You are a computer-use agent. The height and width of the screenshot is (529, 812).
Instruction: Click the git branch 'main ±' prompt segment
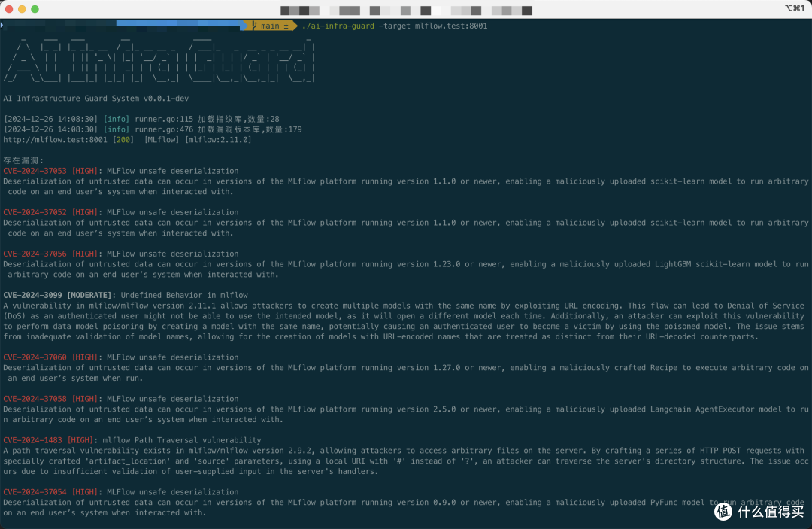tap(271, 26)
